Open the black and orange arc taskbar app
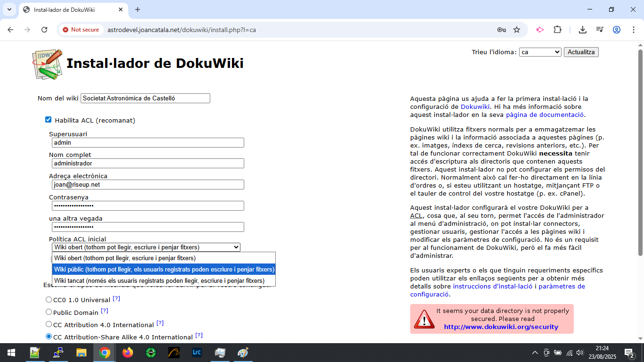This screenshot has height=362, width=644. click(x=174, y=353)
